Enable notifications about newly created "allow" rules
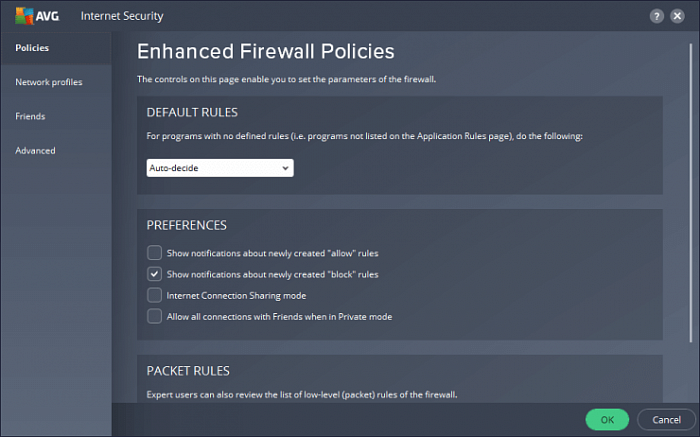 [154, 253]
